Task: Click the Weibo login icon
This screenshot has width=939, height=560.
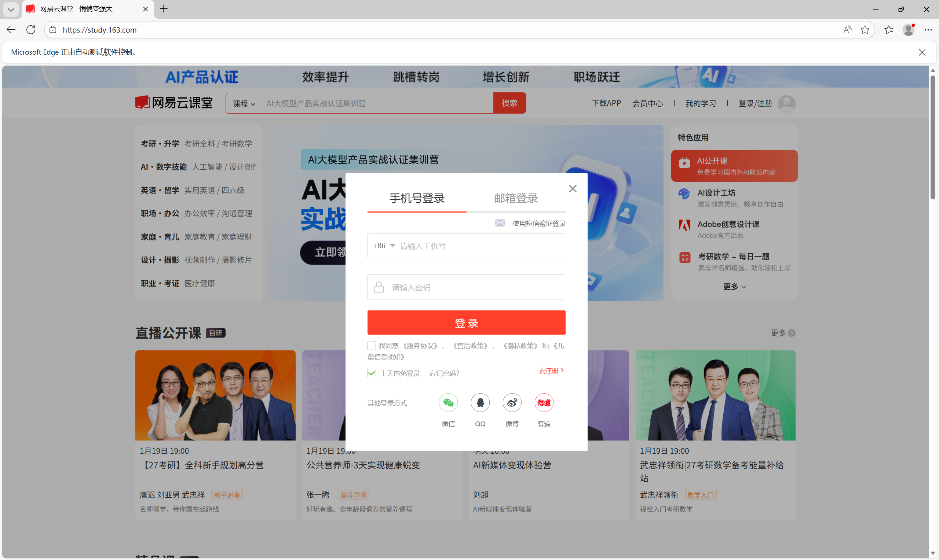Action: coord(512,403)
